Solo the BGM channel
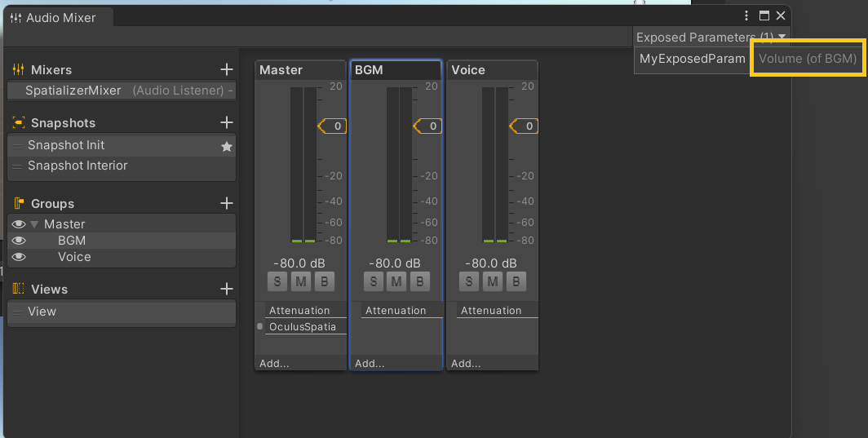This screenshot has width=868, height=438. point(373,281)
